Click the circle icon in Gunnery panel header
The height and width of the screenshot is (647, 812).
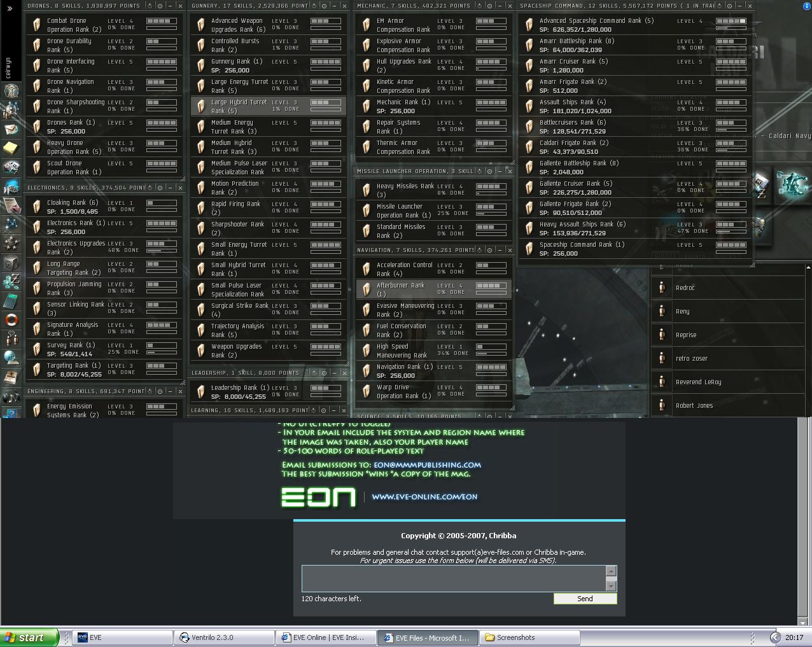pos(324,5)
